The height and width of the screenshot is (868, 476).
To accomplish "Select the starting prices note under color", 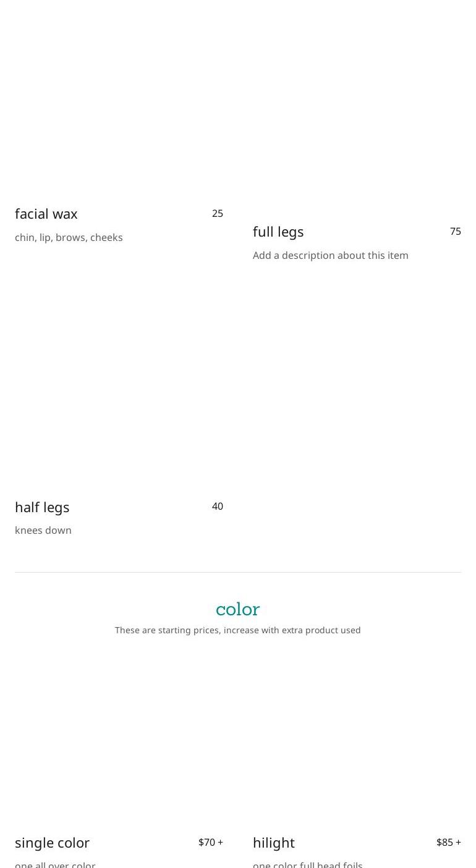I will pos(238,630).
